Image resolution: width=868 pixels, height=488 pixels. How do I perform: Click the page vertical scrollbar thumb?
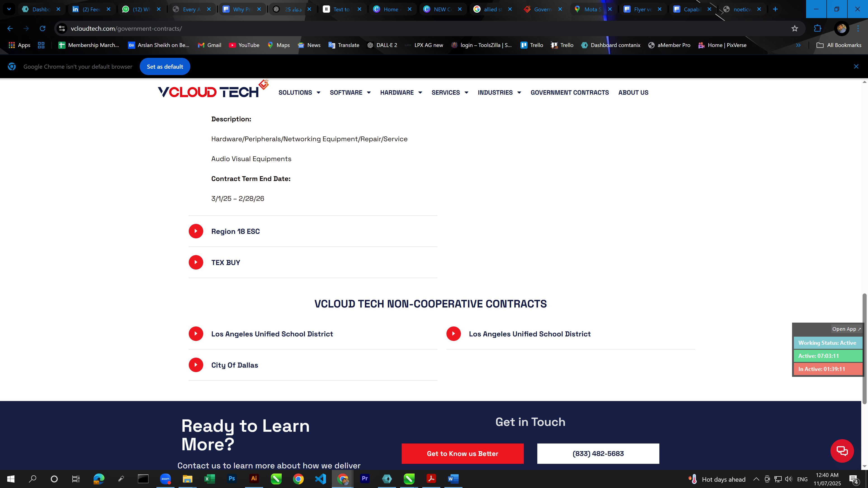click(x=864, y=349)
